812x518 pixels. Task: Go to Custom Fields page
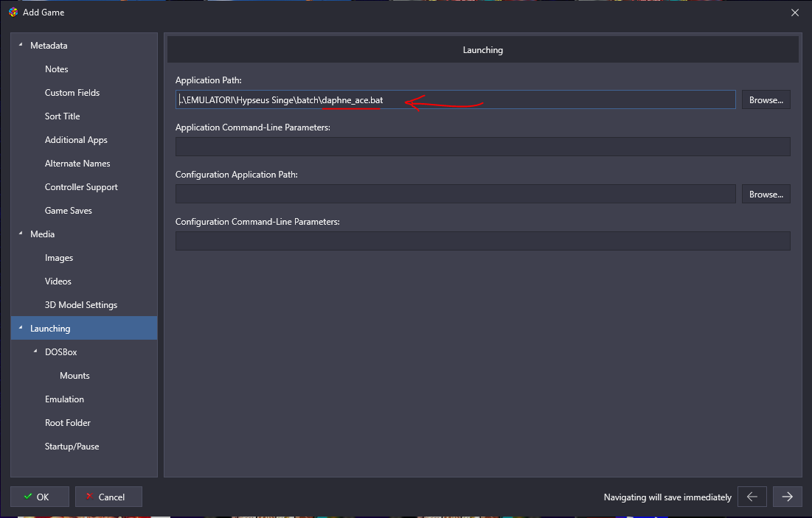click(x=72, y=93)
